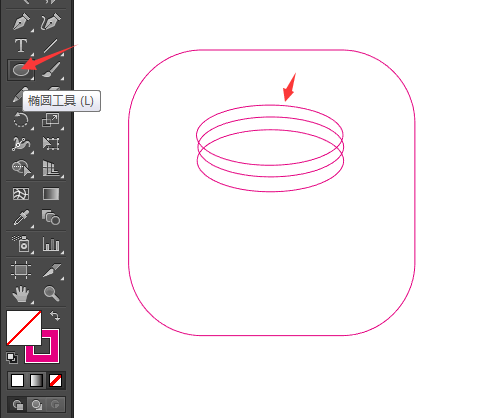Select the Slice tool
The height and width of the screenshot is (418, 478).
pos(52,270)
